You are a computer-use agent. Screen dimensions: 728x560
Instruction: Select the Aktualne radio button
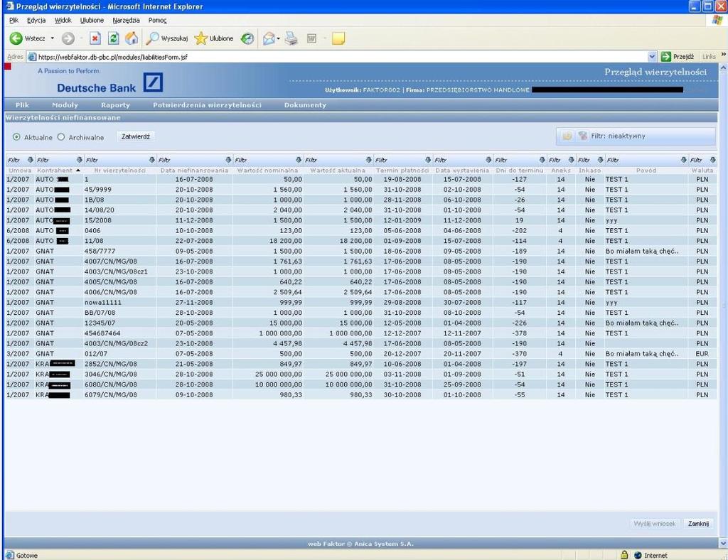17,137
